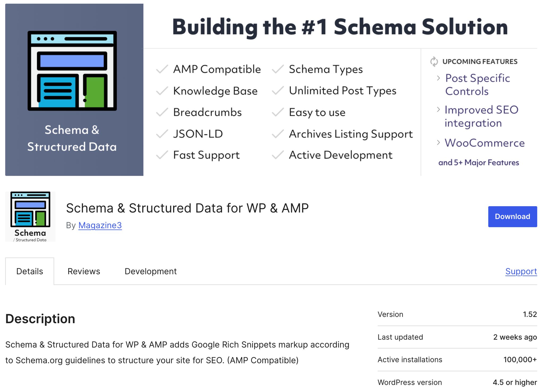544x392 pixels.
Task: Click the checkmark next to Active Development
Action: pyautogui.click(x=278, y=155)
